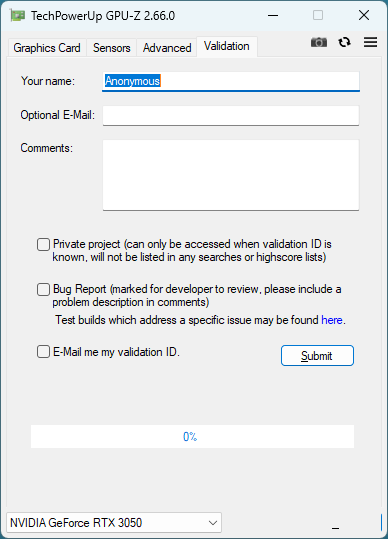Image resolution: width=388 pixels, height=539 pixels.
Task: Click the GPU-Z app icon in title bar
Action: pyautogui.click(x=18, y=15)
